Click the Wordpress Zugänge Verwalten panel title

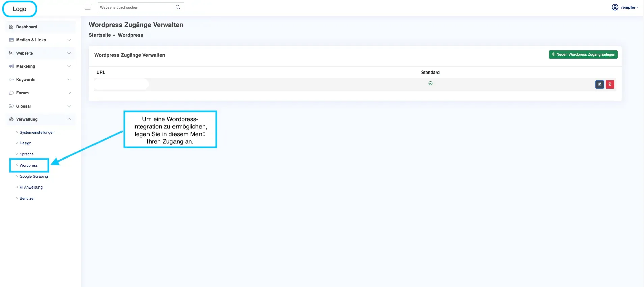pos(130,55)
